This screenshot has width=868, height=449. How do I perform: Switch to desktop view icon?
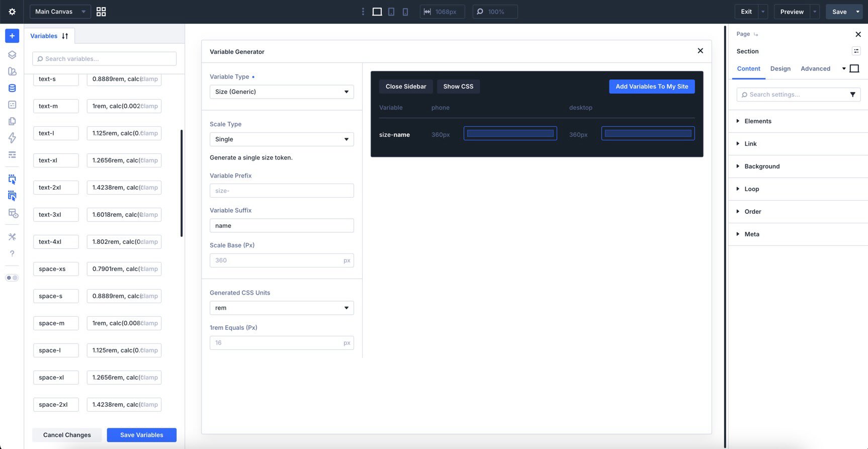377,12
